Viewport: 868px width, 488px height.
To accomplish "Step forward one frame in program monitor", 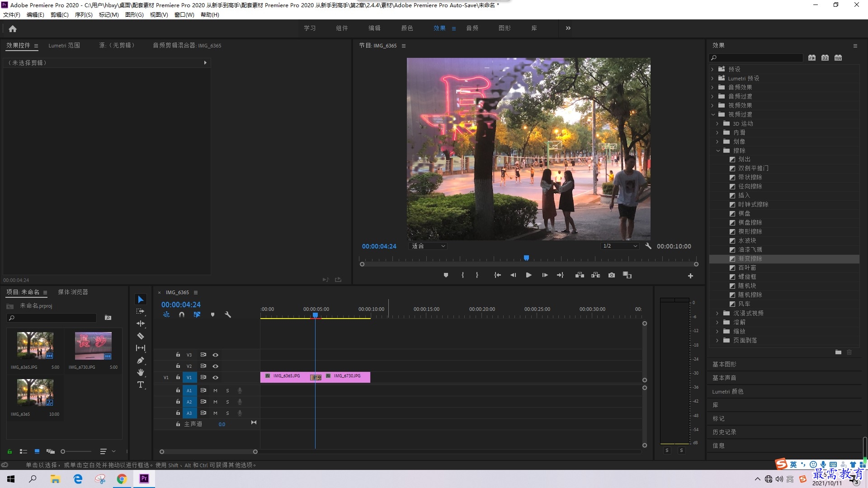I will [545, 275].
